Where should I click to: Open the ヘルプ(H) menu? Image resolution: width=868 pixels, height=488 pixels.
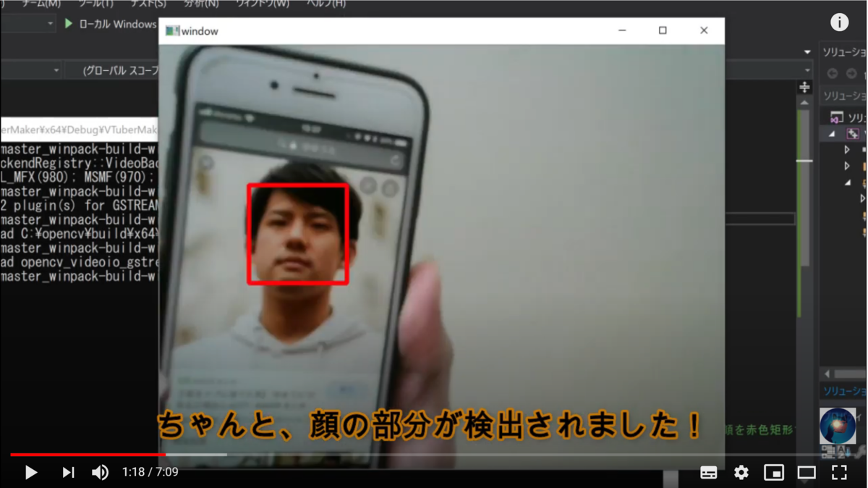click(x=325, y=4)
